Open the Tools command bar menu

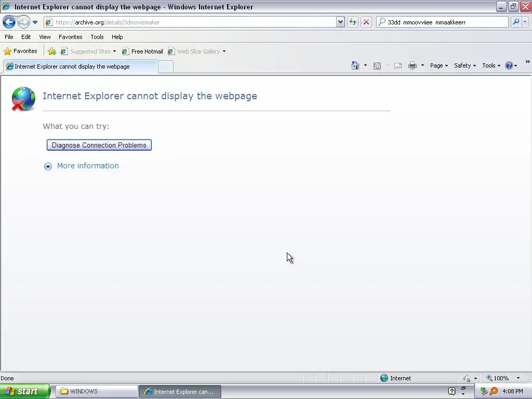coord(491,65)
